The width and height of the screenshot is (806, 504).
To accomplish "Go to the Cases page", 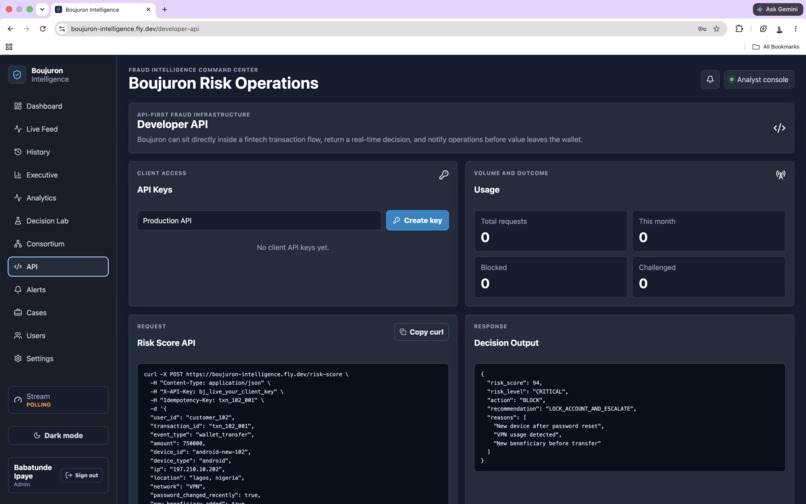I will coord(58,313).
